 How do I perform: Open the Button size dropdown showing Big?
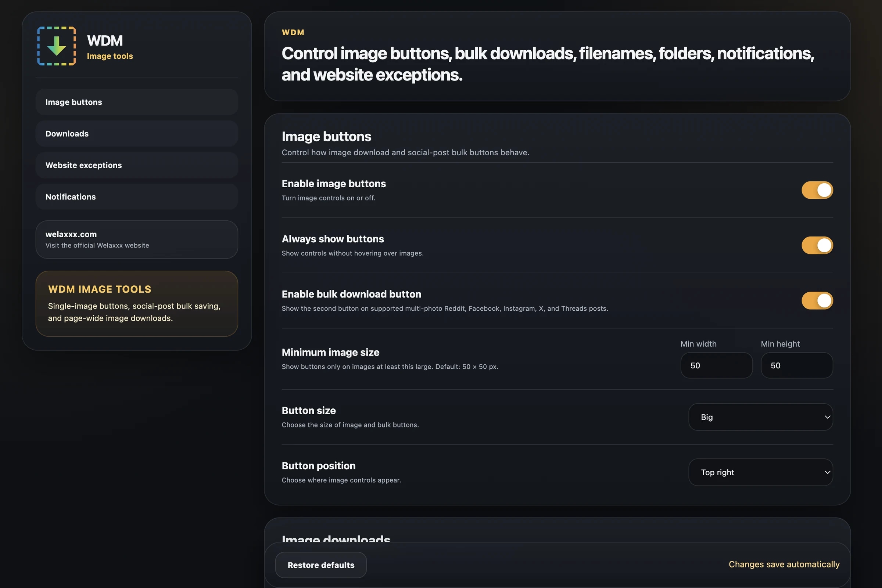tap(760, 417)
